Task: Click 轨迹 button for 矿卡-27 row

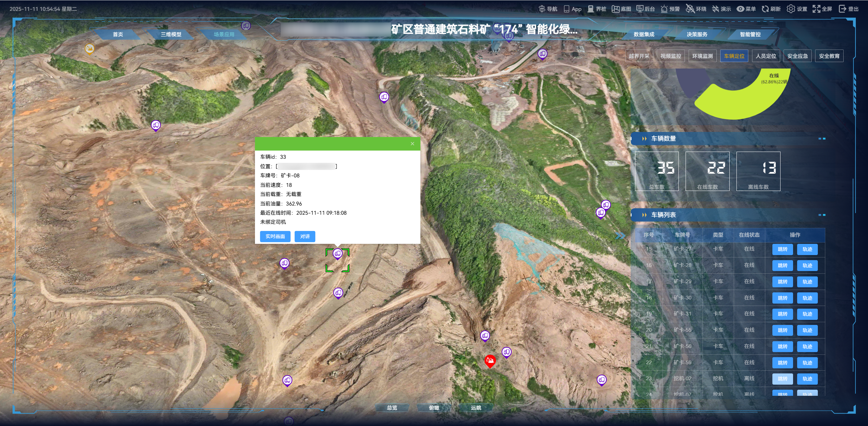Action: coord(807,249)
